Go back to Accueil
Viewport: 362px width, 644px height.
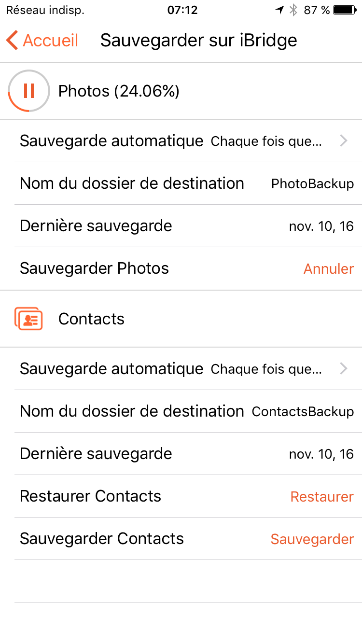click(x=50, y=41)
